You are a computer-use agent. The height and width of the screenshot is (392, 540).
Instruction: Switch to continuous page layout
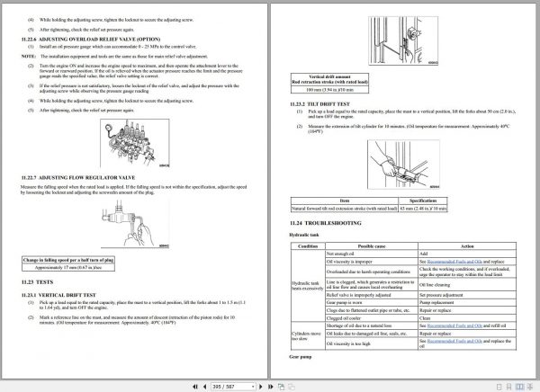pos(508,387)
